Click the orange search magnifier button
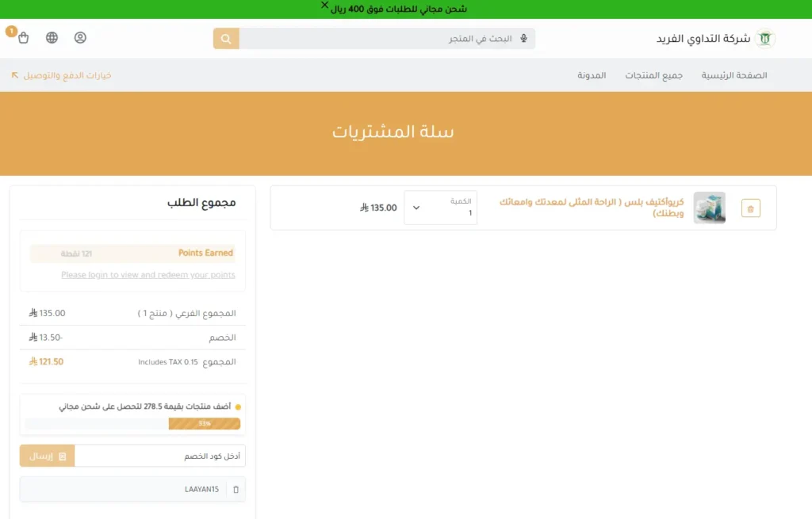Image resolution: width=812 pixels, height=519 pixels. (226, 39)
